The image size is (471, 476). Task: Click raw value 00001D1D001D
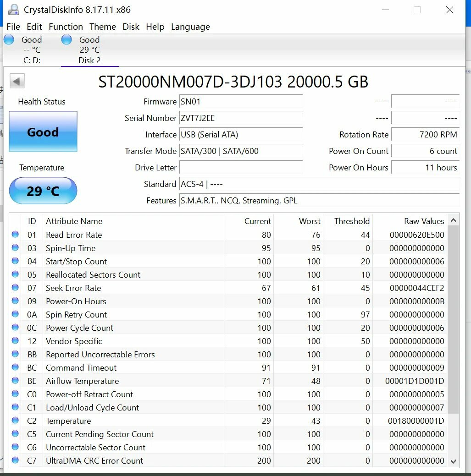point(415,381)
